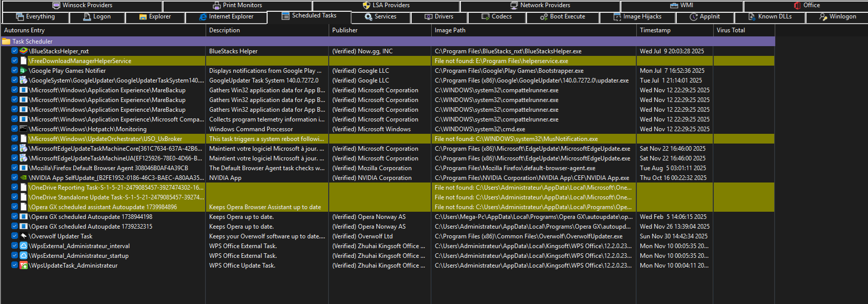The height and width of the screenshot is (304, 868).
Task: Uncheck the FreeDownloadManagerHelperService task checkbox
Action: pos(14,61)
